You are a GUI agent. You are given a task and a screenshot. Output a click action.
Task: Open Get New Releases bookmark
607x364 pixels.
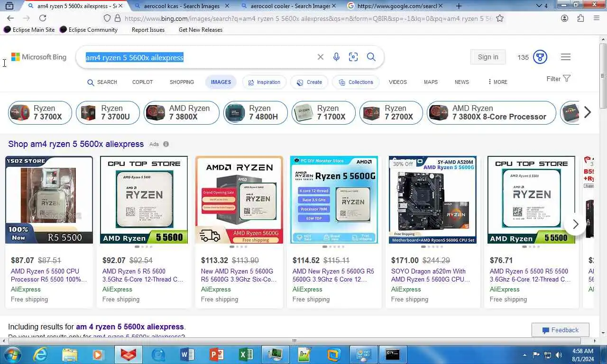pos(201,29)
